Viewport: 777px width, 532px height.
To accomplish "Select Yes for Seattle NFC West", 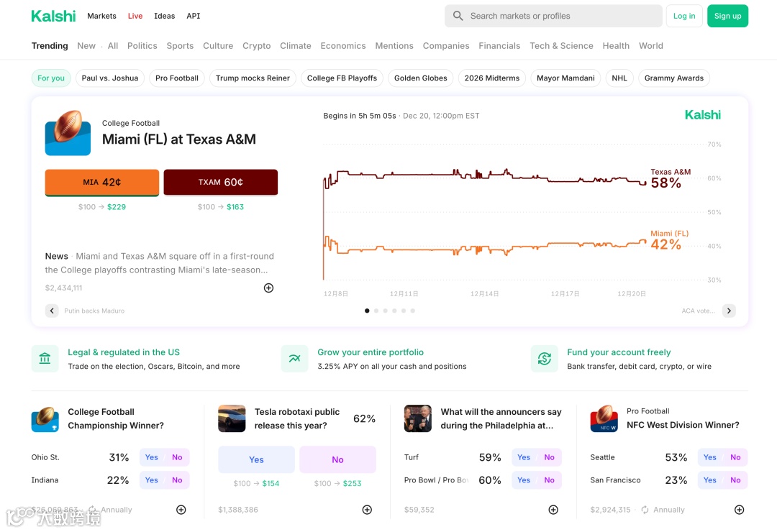I will coord(710,457).
